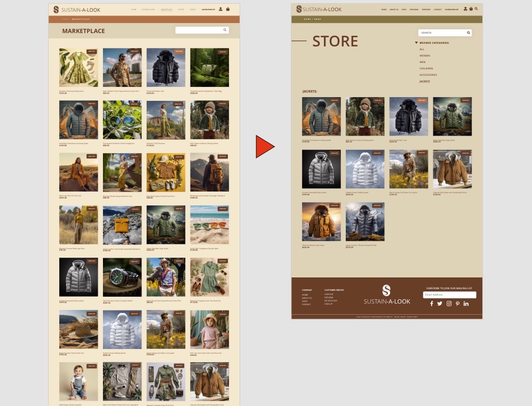
Task: Open About Us in Store top navigation
Action: [x=394, y=9]
